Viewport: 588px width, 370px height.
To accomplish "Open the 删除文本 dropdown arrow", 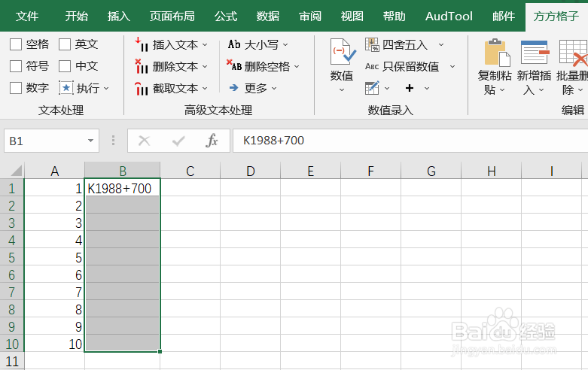I will 205,66.
